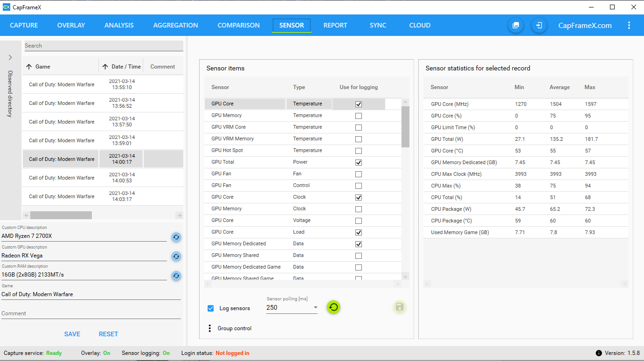Screen dimensions: 644x361
Task: Switch to the OVERLAY tab
Action: click(71, 25)
